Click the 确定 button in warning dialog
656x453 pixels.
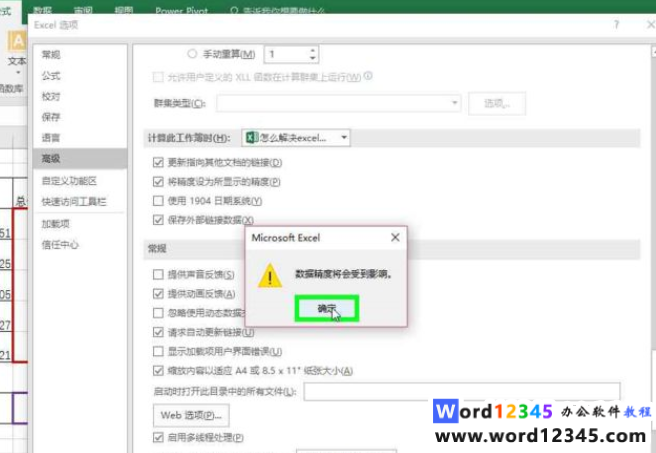click(326, 309)
